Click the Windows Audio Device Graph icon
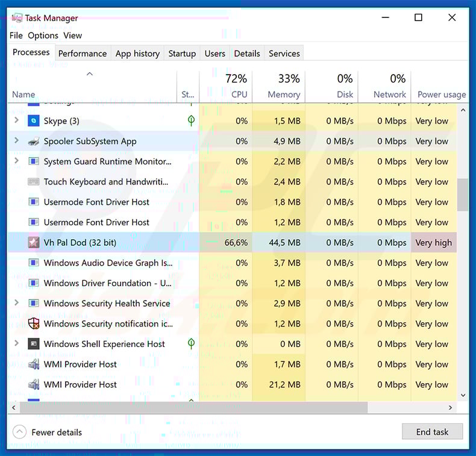The height and width of the screenshot is (456, 476). [x=33, y=263]
